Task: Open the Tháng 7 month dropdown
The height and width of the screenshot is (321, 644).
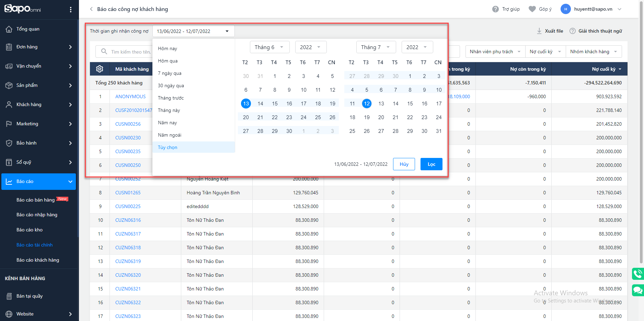Action: 376,47
